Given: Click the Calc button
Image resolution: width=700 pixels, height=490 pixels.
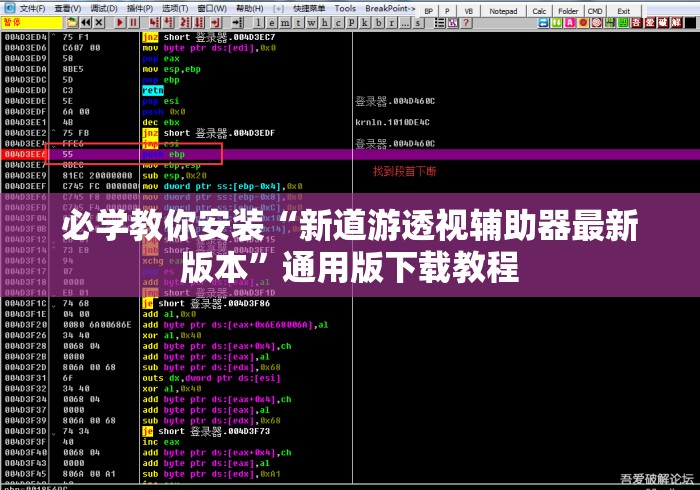Looking at the screenshot, I should coord(539,11).
